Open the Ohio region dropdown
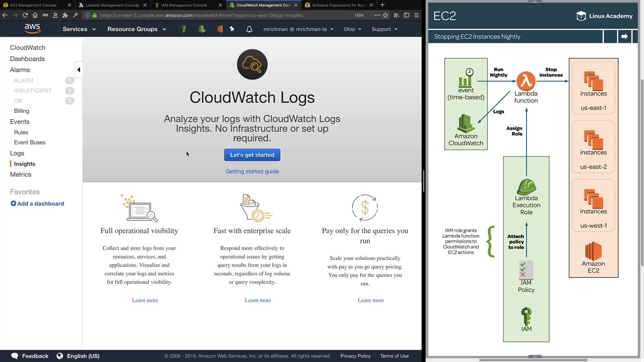 tap(352, 29)
